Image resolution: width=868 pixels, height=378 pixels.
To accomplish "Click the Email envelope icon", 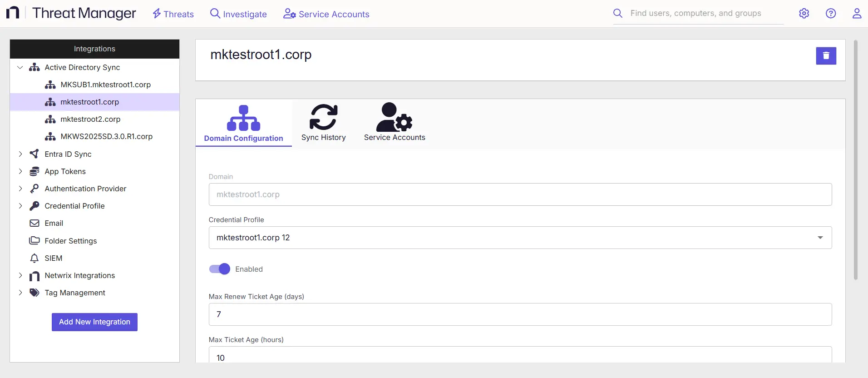I will 35,223.
